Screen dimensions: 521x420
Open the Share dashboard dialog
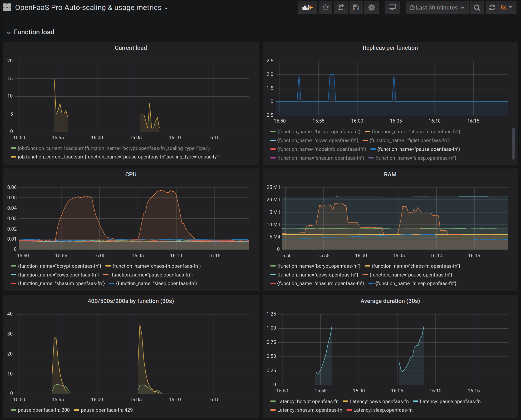[341, 8]
